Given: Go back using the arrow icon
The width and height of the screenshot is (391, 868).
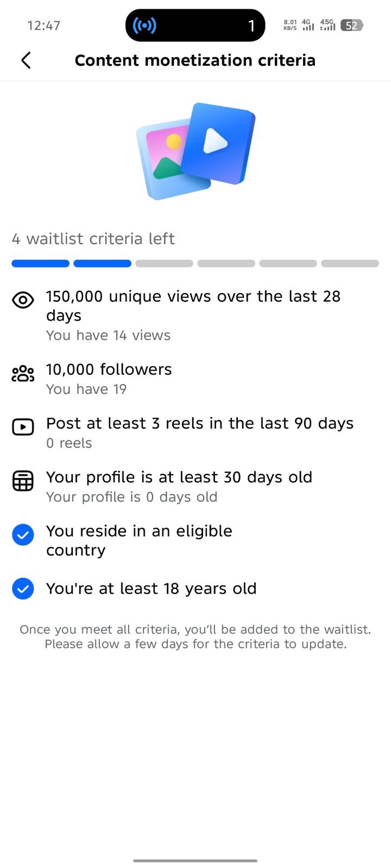Looking at the screenshot, I should (x=26, y=60).
